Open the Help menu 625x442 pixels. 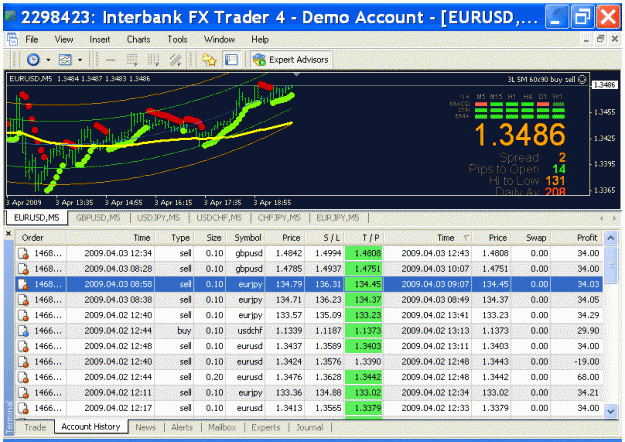point(260,39)
